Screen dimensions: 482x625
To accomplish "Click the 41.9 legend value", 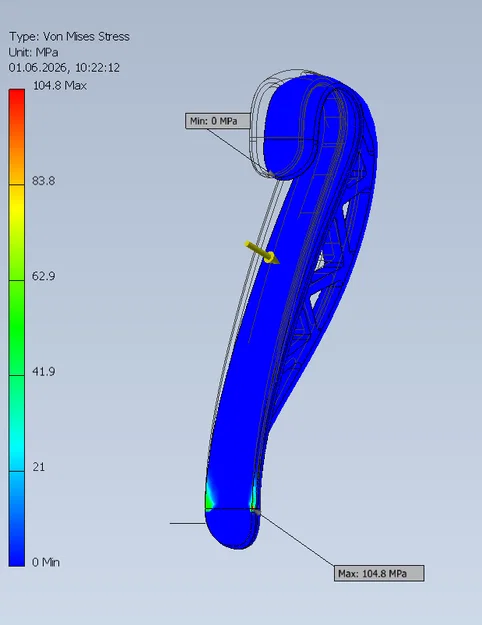I will [43, 371].
